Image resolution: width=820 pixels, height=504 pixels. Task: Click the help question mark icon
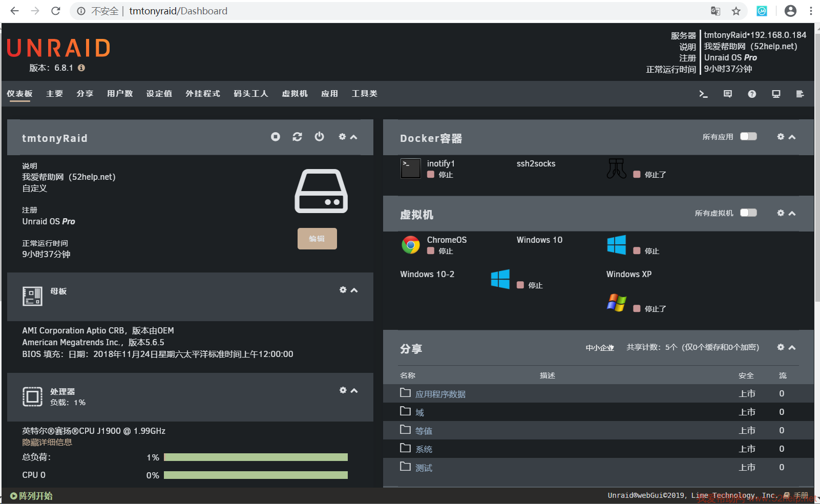pyautogui.click(x=751, y=94)
